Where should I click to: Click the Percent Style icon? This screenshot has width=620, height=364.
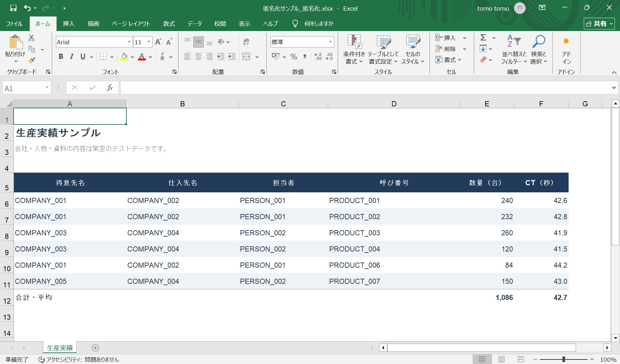(x=294, y=57)
